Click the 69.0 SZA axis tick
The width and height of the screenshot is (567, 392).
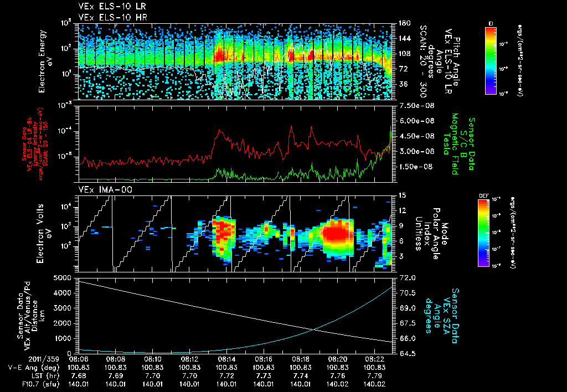[407, 308]
